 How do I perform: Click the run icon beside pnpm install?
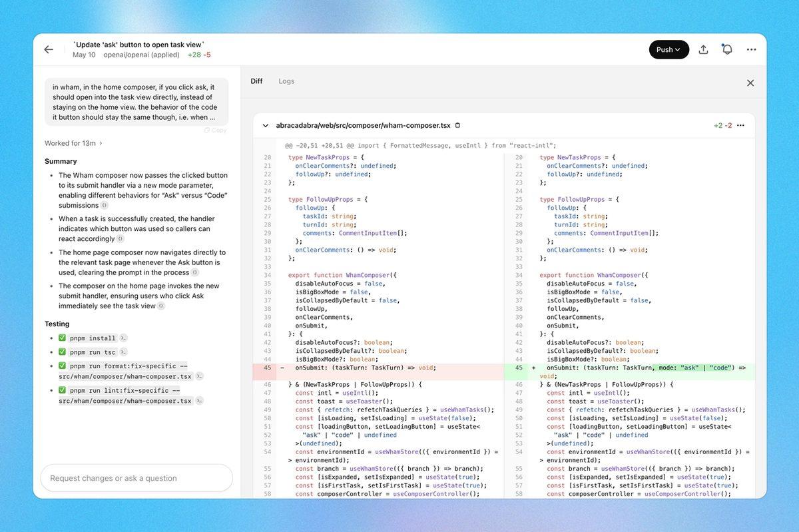click(124, 338)
